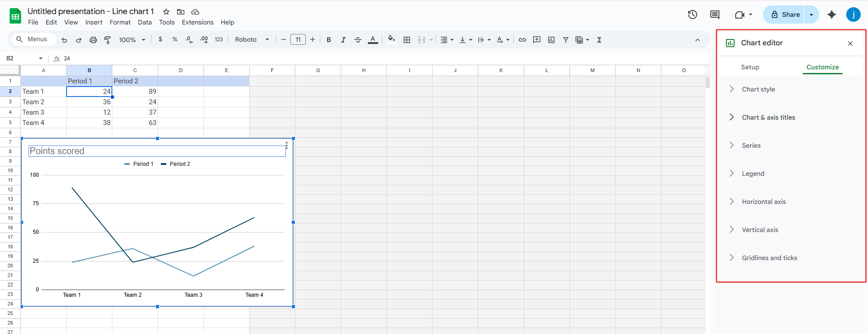868x334 pixels.
Task: Open the 123 number format menu
Action: pos(219,39)
